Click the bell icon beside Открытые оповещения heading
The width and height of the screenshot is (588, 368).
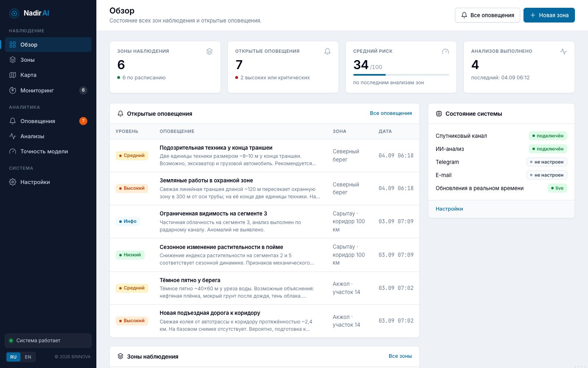point(120,114)
